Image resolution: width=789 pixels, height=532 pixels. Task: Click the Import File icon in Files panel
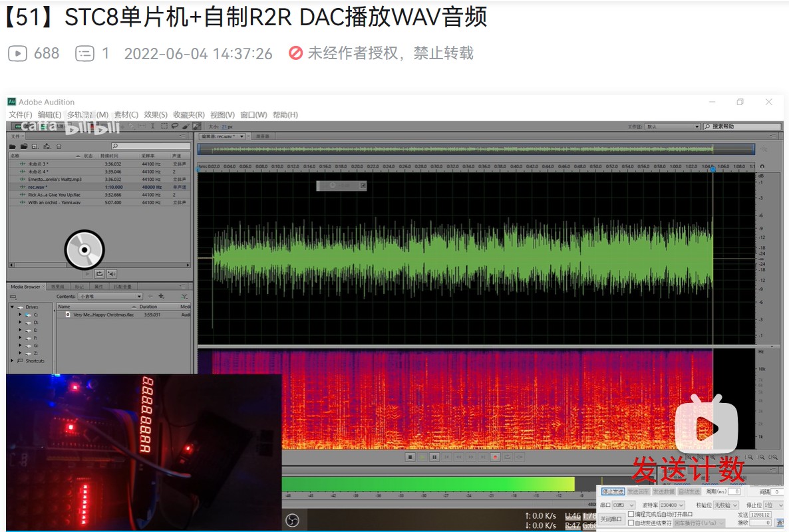click(x=24, y=146)
